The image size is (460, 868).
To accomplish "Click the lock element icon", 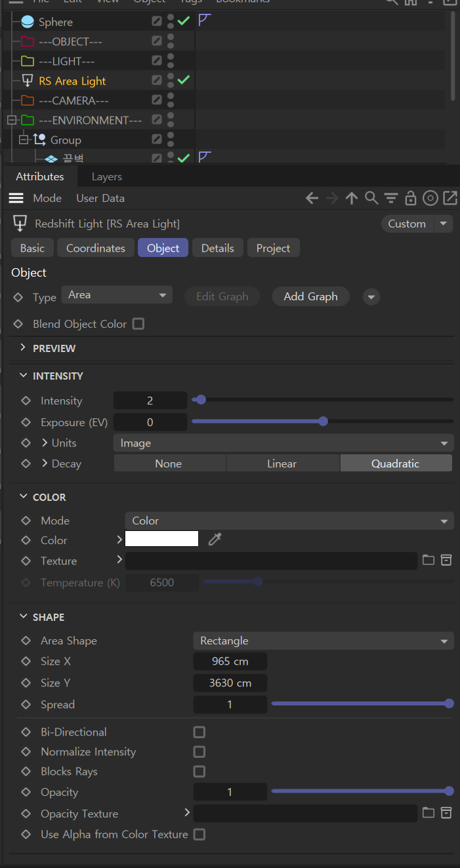I will [x=411, y=198].
